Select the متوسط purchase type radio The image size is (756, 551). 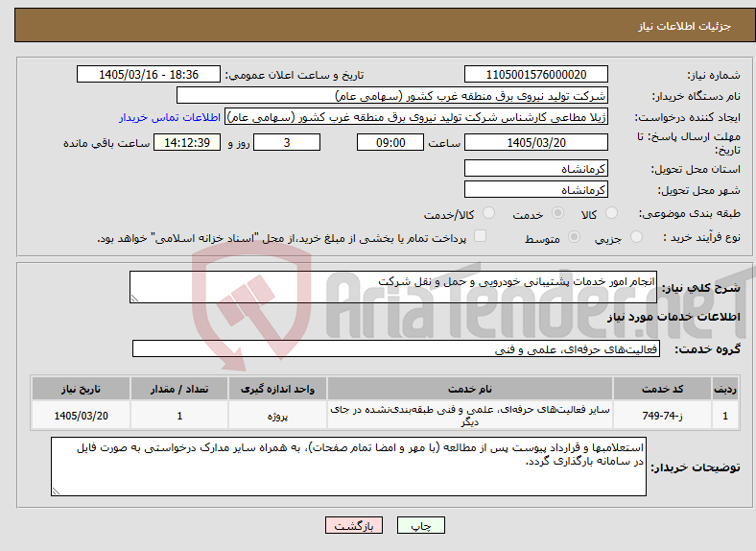tap(574, 237)
